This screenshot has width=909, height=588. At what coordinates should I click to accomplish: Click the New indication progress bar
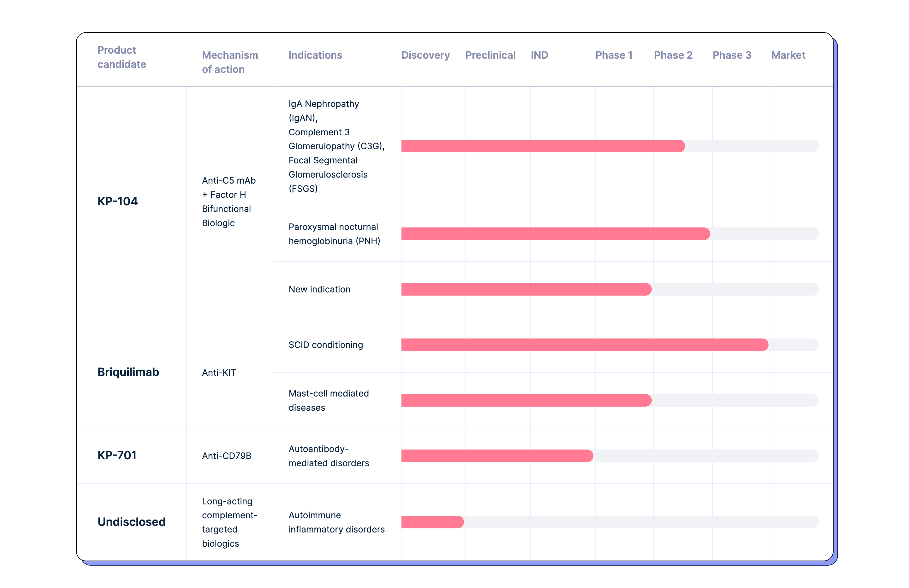(x=609, y=289)
